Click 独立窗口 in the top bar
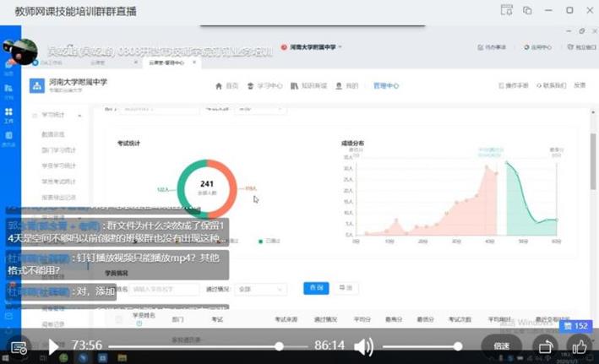 click(582, 47)
